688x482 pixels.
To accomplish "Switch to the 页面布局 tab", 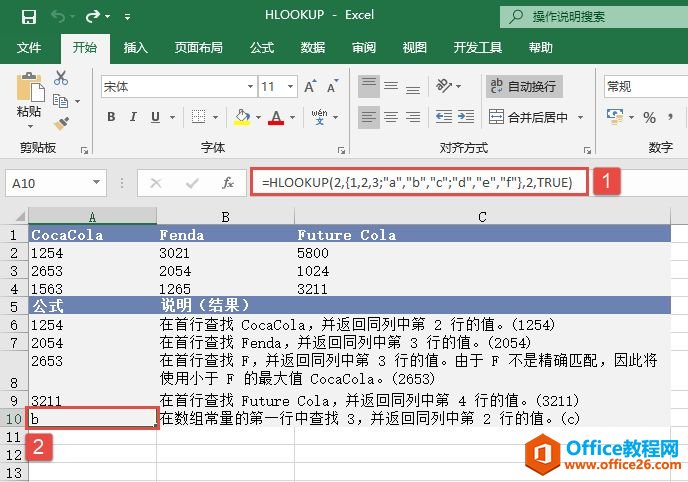I will 199,47.
